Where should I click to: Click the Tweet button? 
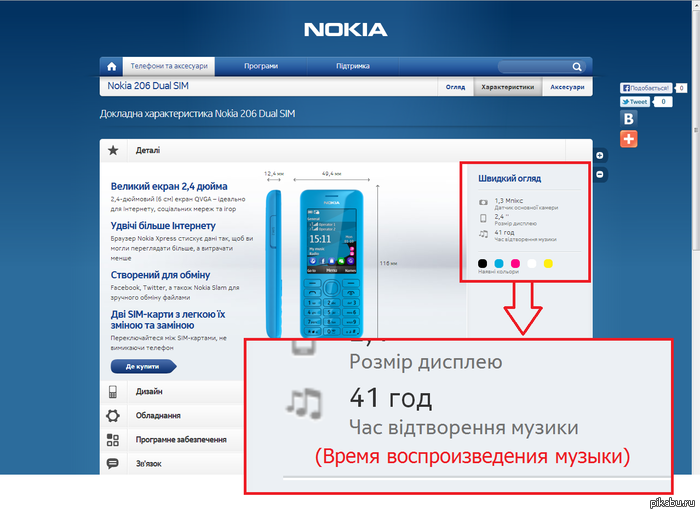click(x=635, y=102)
